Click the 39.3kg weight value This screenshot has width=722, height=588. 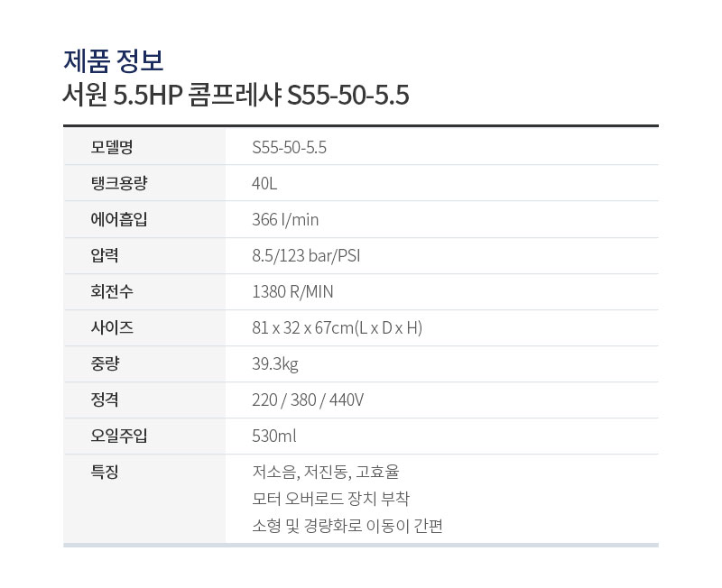point(275,364)
